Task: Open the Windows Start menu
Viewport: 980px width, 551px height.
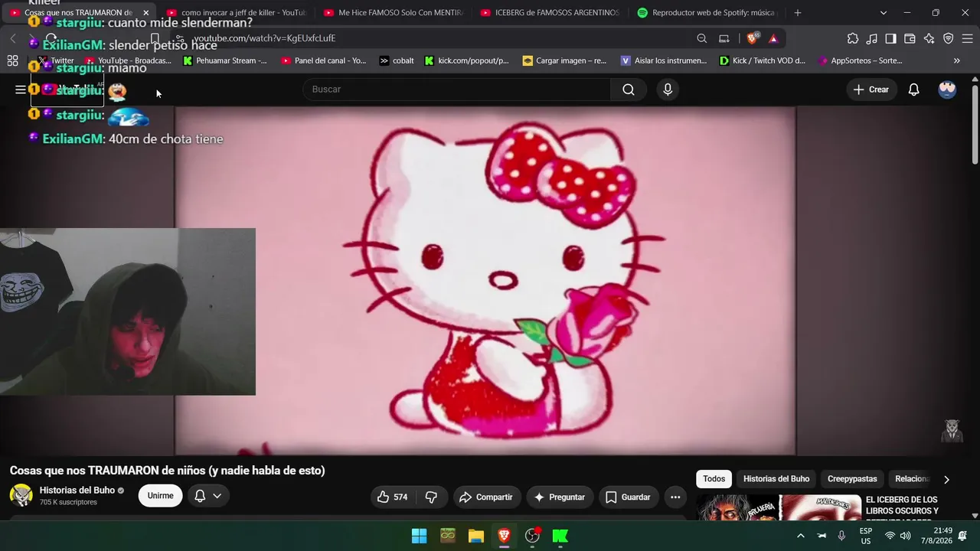Action: [419, 536]
